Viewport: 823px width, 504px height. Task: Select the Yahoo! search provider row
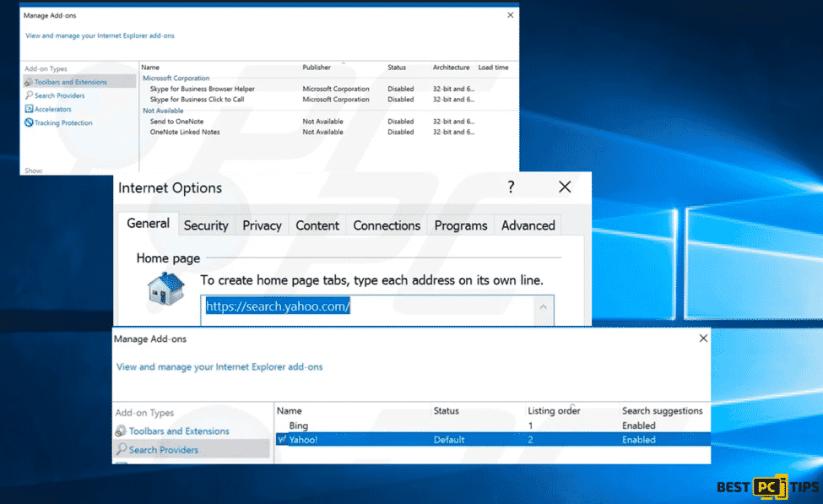pyautogui.click(x=493, y=440)
